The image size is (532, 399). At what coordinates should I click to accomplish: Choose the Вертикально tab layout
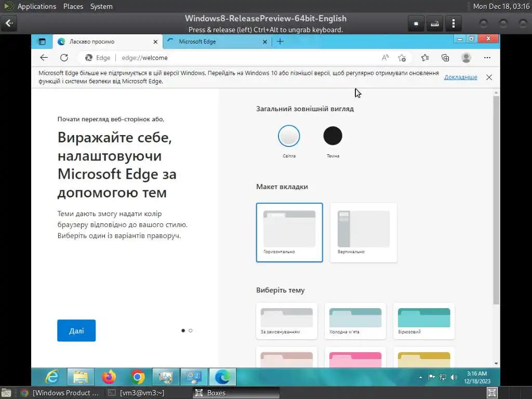tap(363, 232)
